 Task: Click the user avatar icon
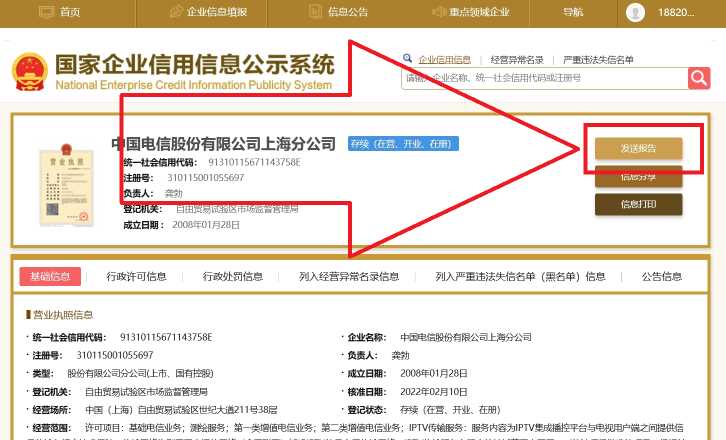[x=635, y=12]
